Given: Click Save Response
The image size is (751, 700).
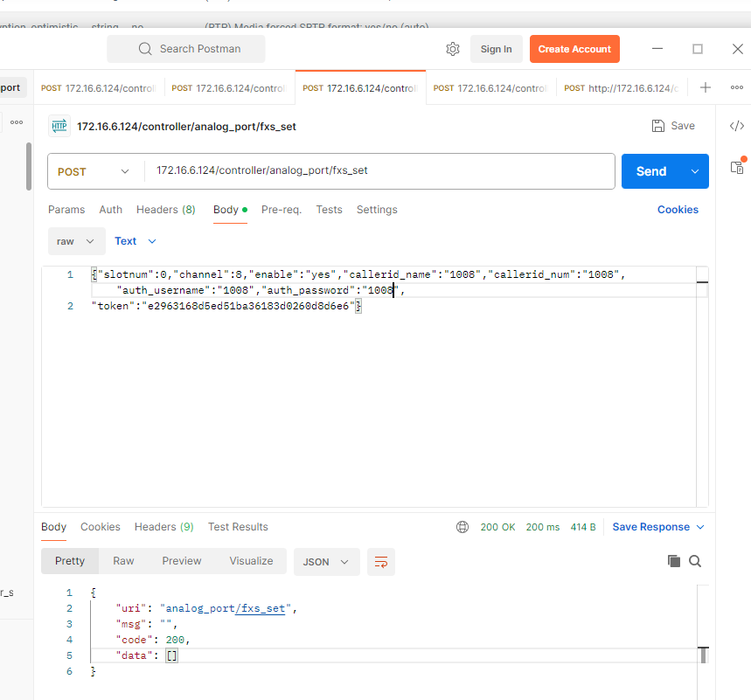Looking at the screenshot, I should tap(651, 527).
